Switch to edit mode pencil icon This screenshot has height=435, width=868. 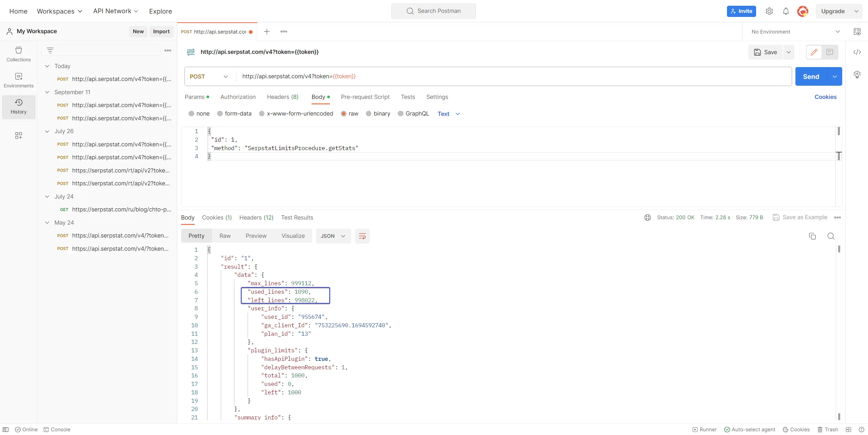(x=814, y=52)
